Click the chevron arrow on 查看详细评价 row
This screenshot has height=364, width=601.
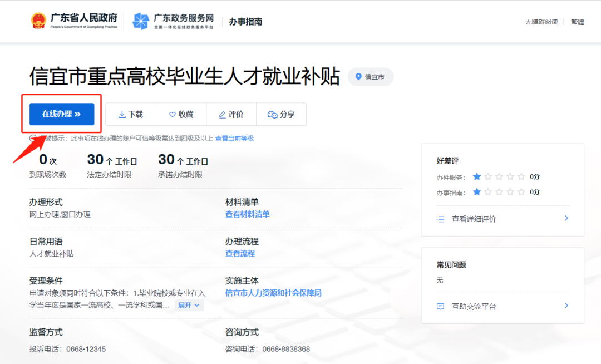[566, 218]
